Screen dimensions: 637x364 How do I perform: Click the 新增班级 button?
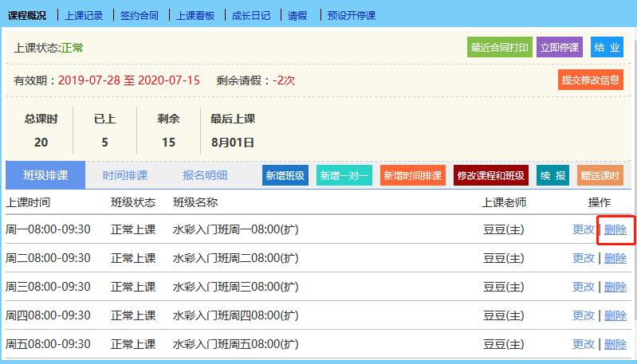point(285,176)
